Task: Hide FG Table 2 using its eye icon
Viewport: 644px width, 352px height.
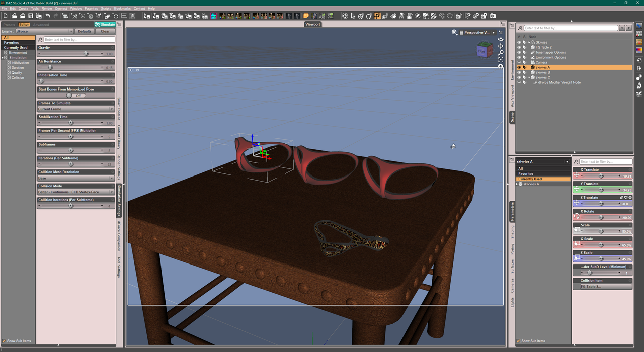Action: click(x=519, y=47)
